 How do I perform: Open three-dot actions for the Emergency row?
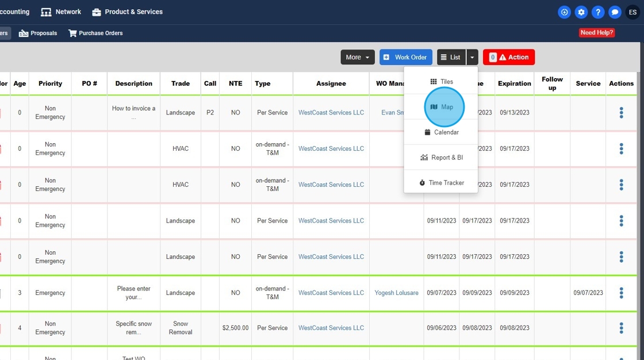[x=621, y=293]
